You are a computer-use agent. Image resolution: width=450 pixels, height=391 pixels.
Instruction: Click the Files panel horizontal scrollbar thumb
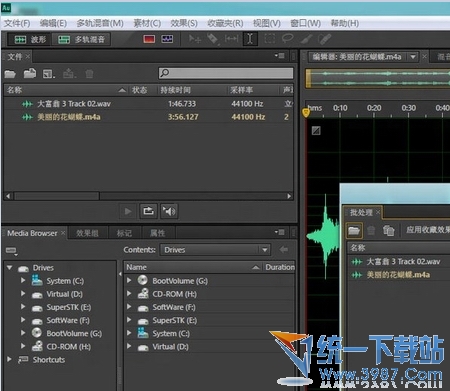coord(57,196)
